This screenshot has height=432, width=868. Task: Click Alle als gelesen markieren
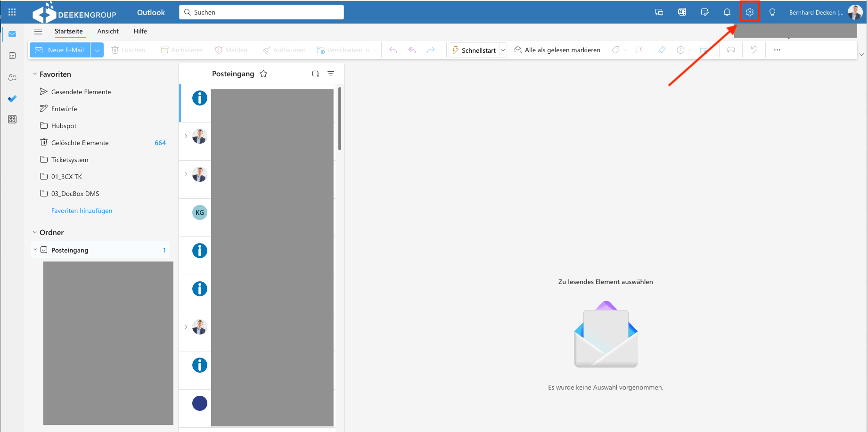[x=557, y=50]
